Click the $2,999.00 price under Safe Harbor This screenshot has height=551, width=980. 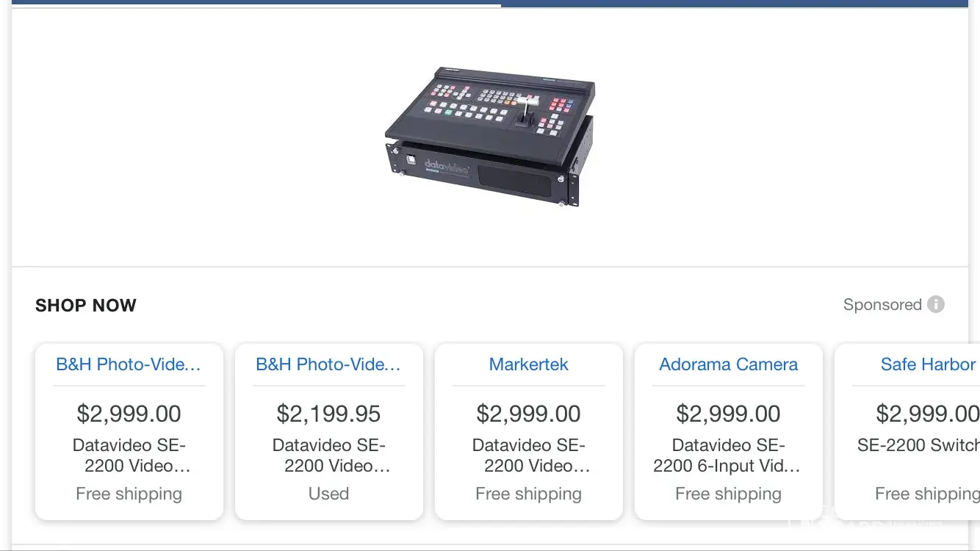927,414
